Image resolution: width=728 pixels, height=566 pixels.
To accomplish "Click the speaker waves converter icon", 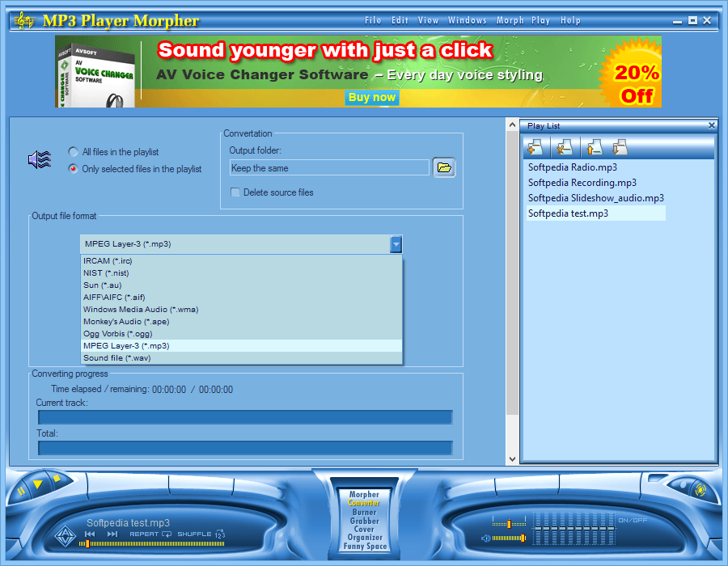I will pos(40,159).
